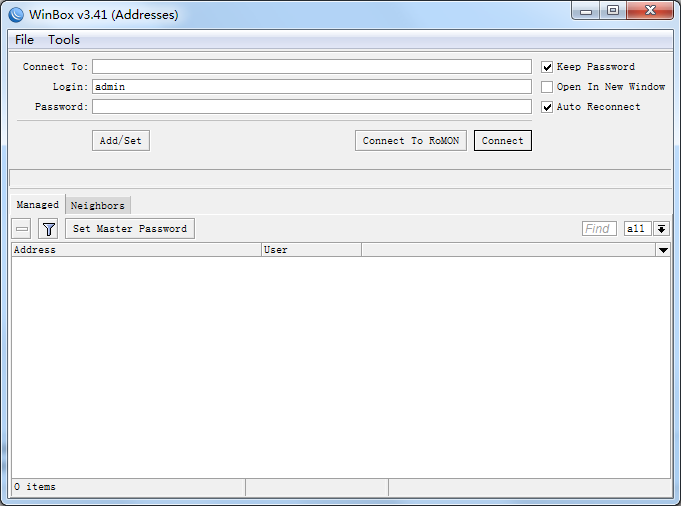Minimize the WinBox window
This screenshot has height=506, width=681.
(x=585, y=11)
